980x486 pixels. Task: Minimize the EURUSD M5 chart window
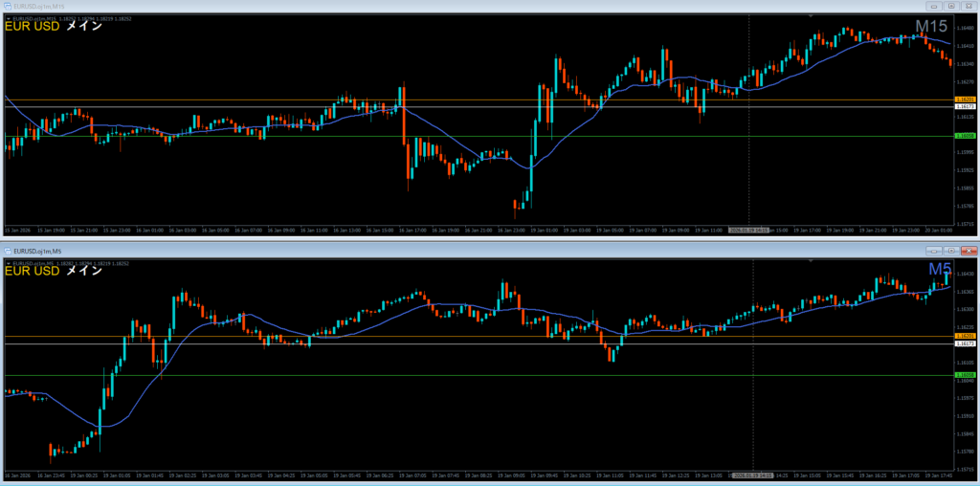tap(935, 251)
